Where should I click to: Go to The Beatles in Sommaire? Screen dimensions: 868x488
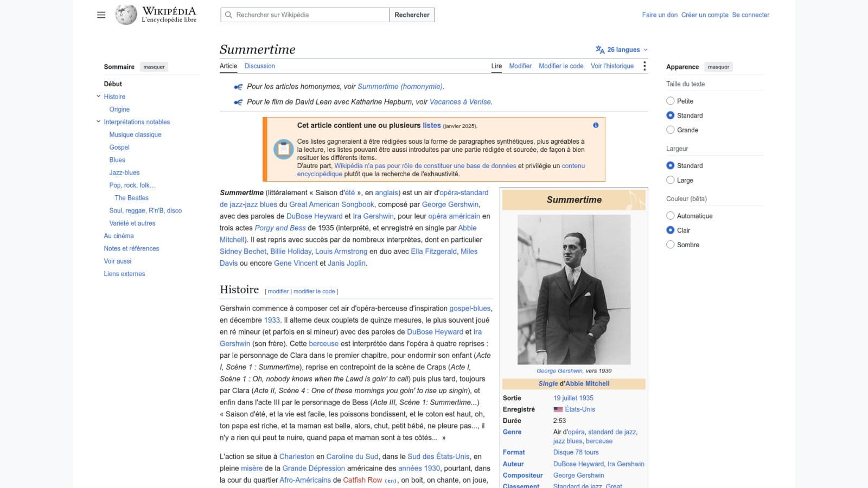(x=131, y=198)
